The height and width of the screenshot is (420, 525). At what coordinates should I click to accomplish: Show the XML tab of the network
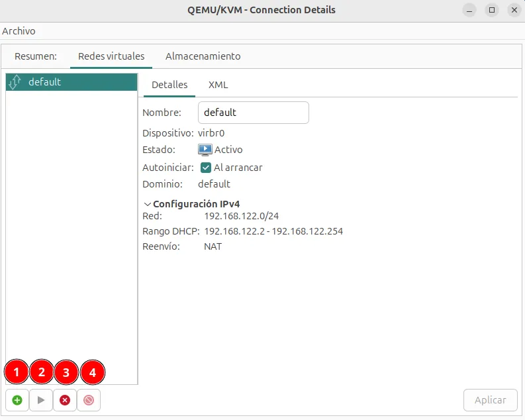(x=218, y=85)
